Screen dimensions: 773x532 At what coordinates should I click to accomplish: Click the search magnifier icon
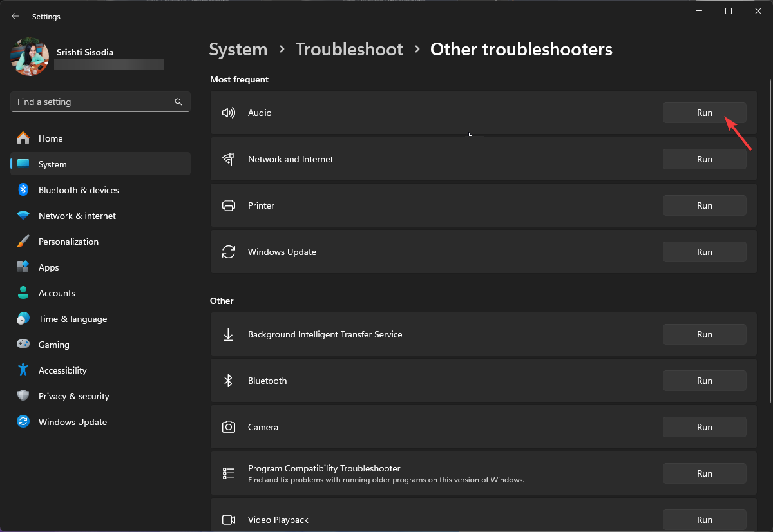(x=178, y=102)
